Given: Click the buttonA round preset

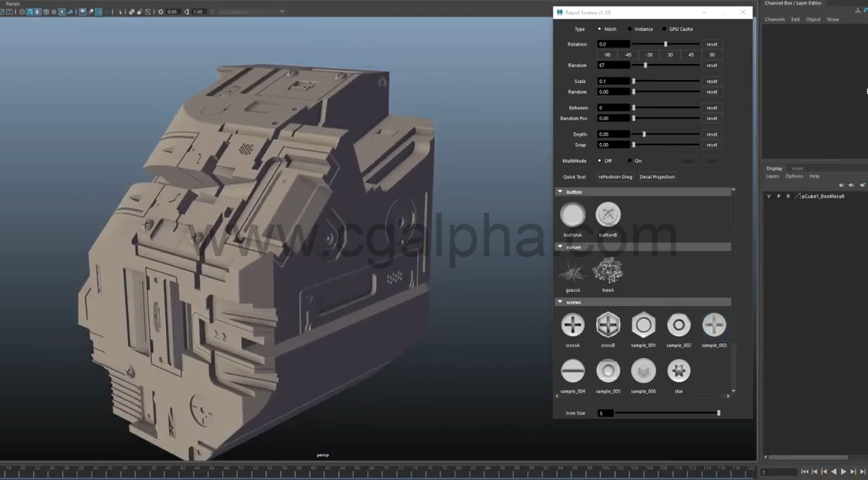Looking at the screenshot, I should [x=572, y=214].
